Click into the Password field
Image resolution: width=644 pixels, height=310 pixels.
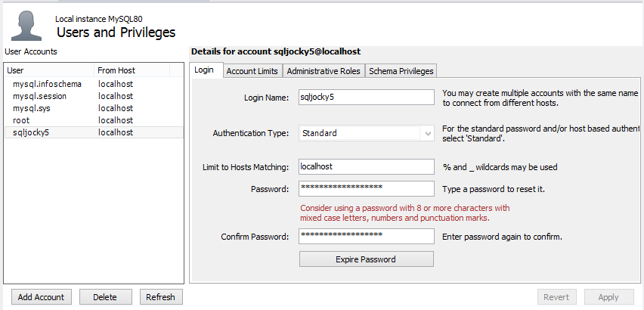coord(367,189)
